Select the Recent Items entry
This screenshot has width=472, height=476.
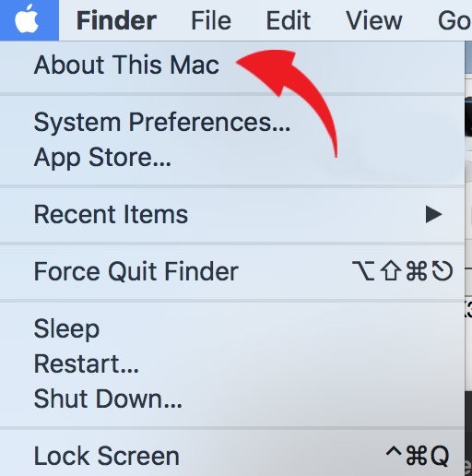[x=232, y=215]
